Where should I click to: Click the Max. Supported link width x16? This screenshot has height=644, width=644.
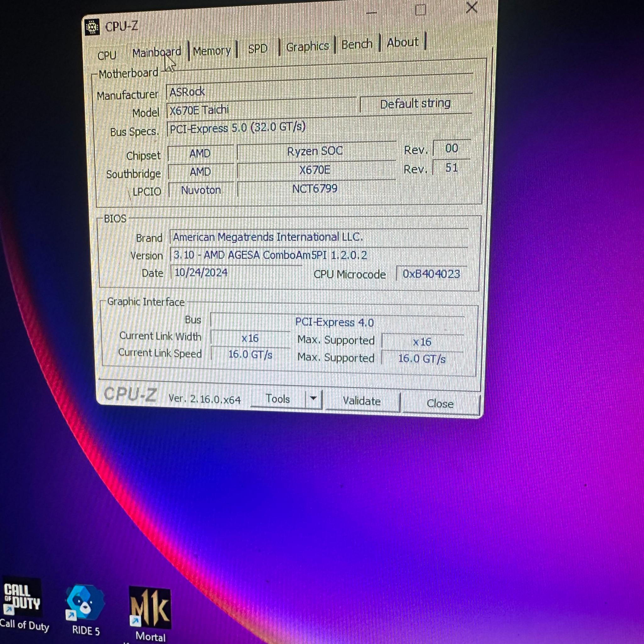(x=422, y=342)
